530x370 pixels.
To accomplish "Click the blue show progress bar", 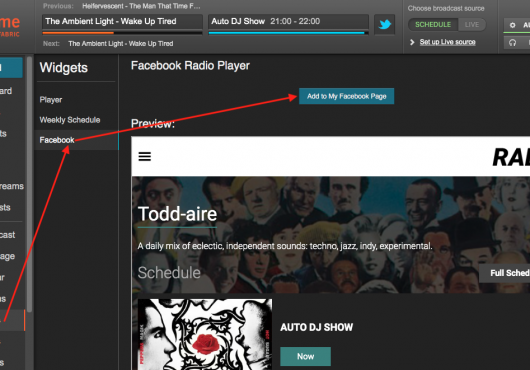I will click(x=288, y=33).
